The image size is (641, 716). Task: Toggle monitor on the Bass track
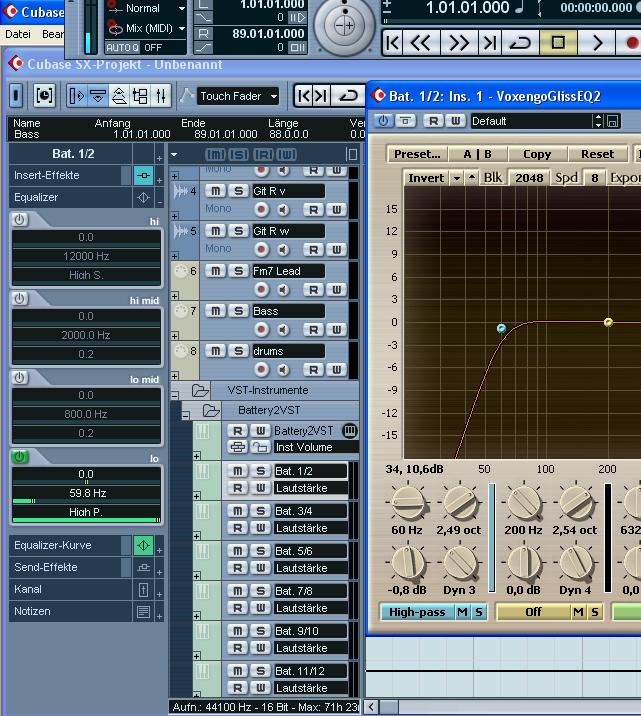point(283,330)
